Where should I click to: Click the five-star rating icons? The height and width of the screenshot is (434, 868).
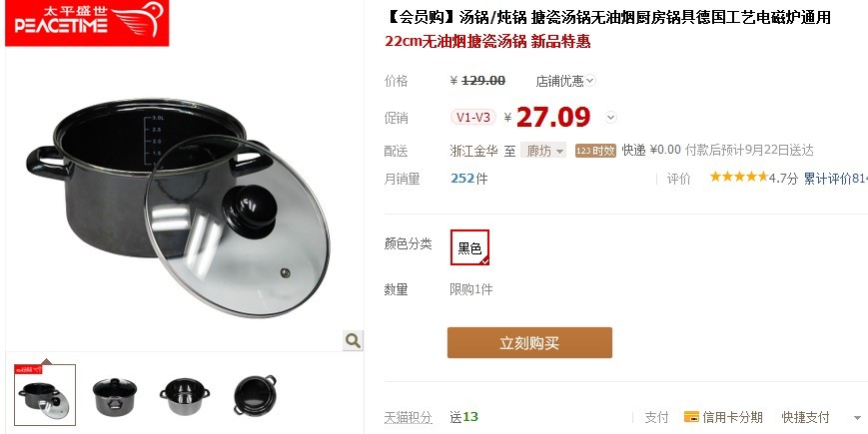[738, 177]
